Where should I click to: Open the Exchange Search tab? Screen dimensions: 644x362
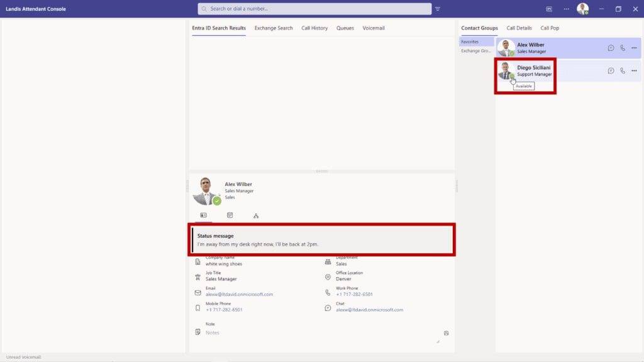[273, 28]
